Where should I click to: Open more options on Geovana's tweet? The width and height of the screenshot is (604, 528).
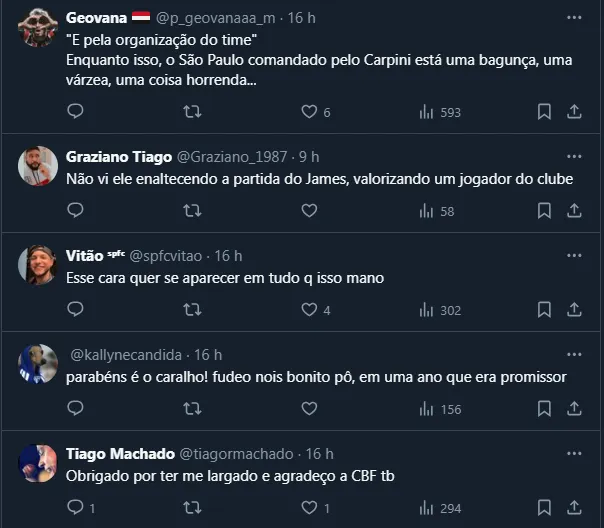[x=573, y=18]
